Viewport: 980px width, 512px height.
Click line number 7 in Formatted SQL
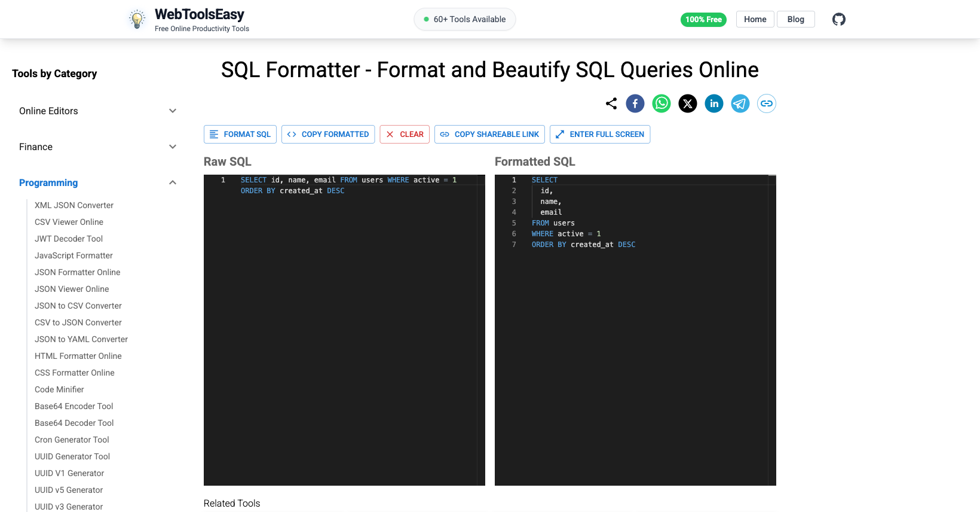pos(514,245)
